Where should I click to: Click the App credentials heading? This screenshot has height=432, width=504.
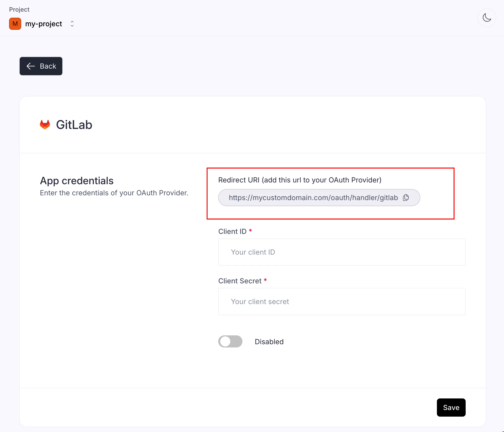tap(77, 181)
